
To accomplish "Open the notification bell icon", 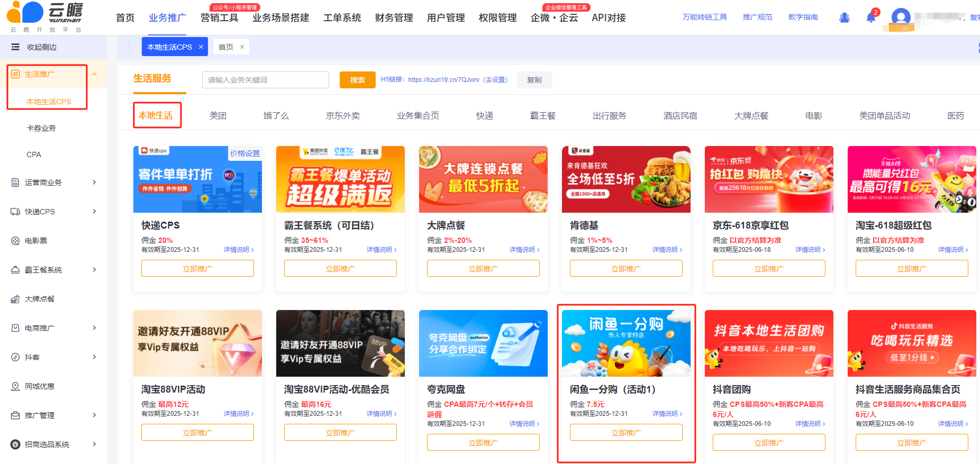I will click(871, 17).
